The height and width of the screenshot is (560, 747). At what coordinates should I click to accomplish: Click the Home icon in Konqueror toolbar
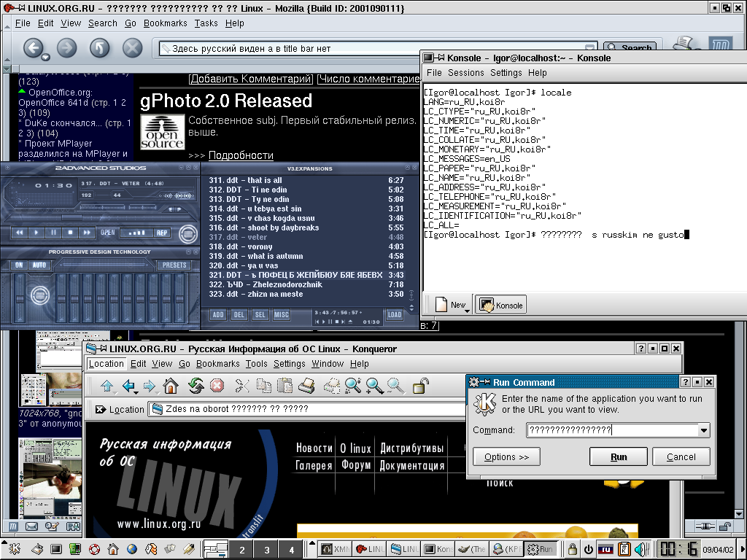tap(171, 386)
